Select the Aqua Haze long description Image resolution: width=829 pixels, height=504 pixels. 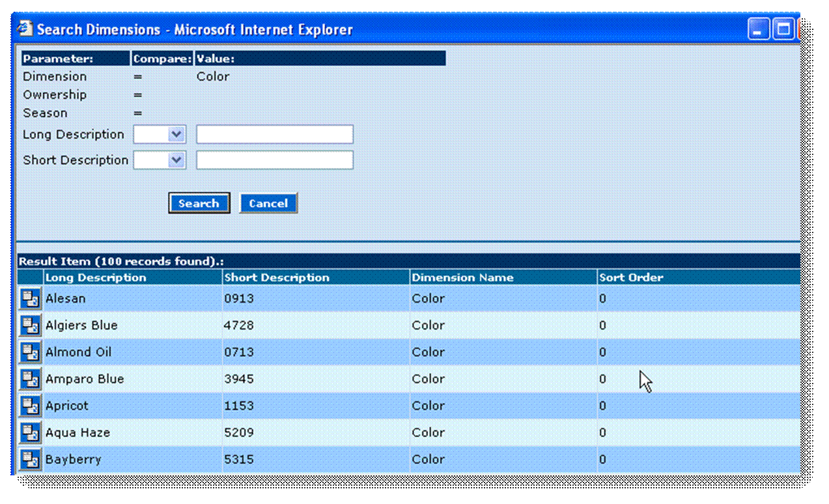tap(77, 432)
